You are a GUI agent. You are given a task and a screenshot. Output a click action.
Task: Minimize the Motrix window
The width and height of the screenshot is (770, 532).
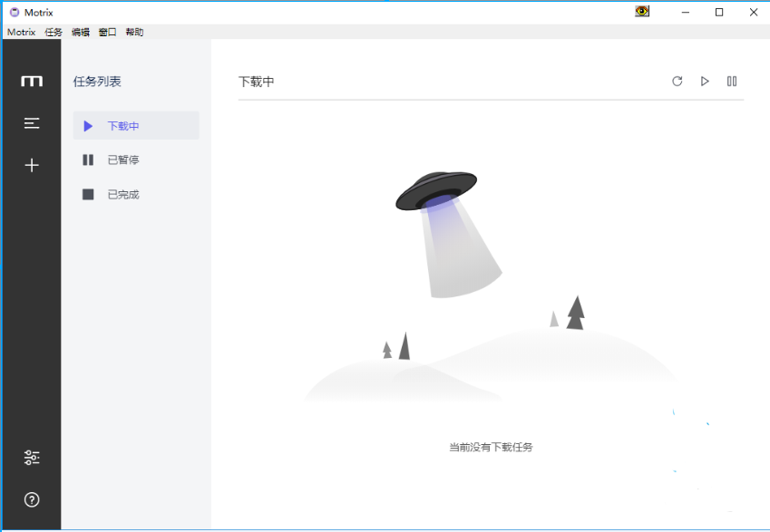click(x=686, y=13)
